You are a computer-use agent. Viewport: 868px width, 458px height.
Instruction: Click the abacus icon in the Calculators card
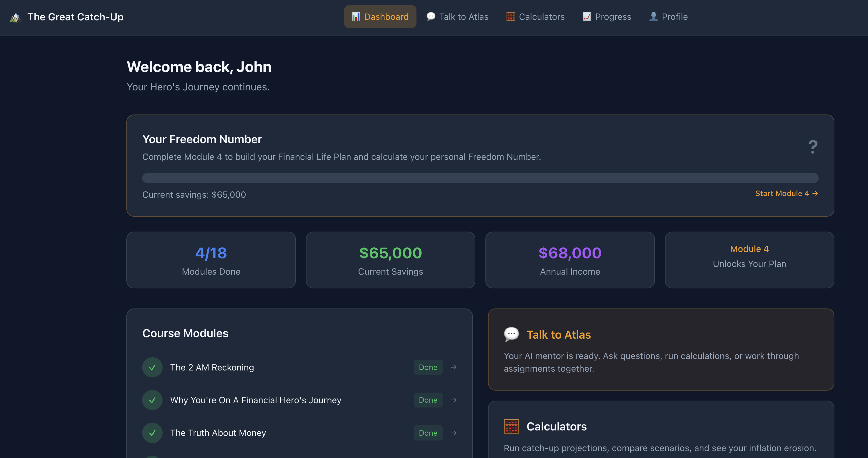[x=511, y=426]
